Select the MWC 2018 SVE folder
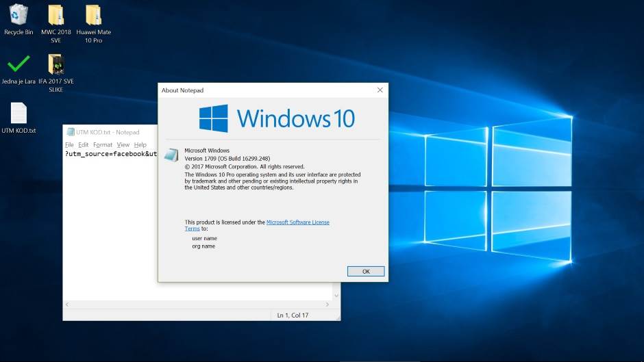This screenshot has width=644, height=362. click(x=56, y=15)
